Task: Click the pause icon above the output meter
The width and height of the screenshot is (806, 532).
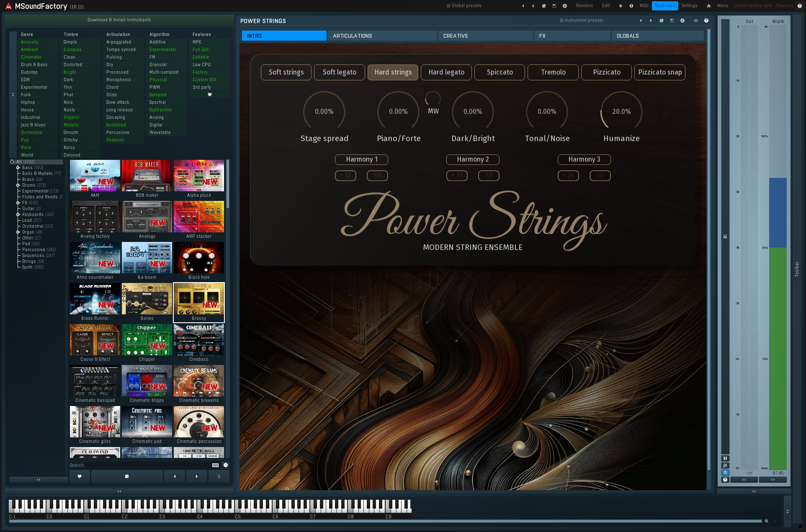Action: (x=725, y=458)
